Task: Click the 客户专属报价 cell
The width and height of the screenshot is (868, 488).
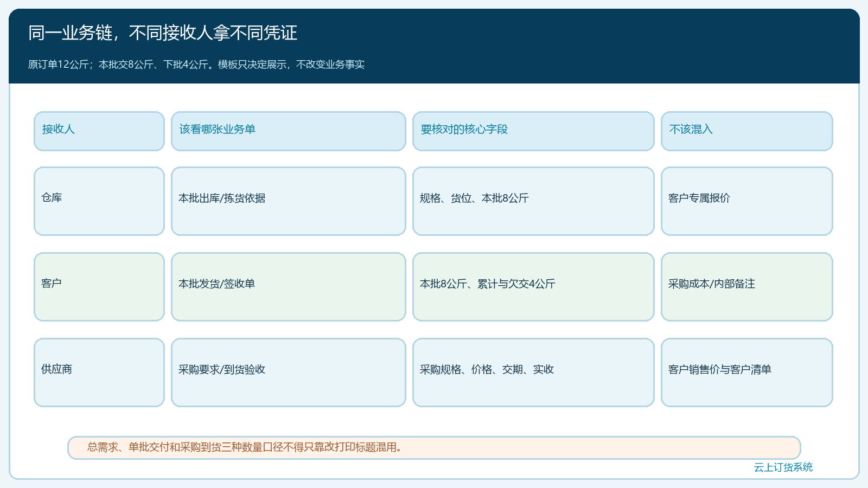Action: tap(747, 201)
